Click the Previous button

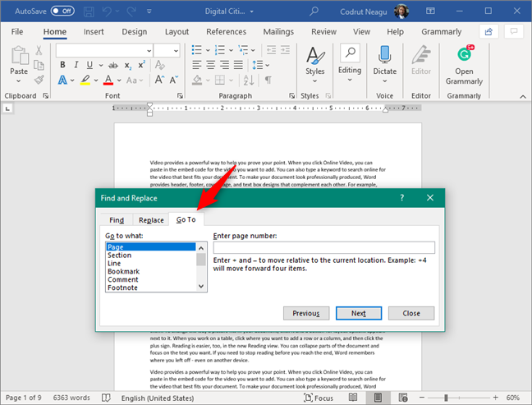[306, 313]
